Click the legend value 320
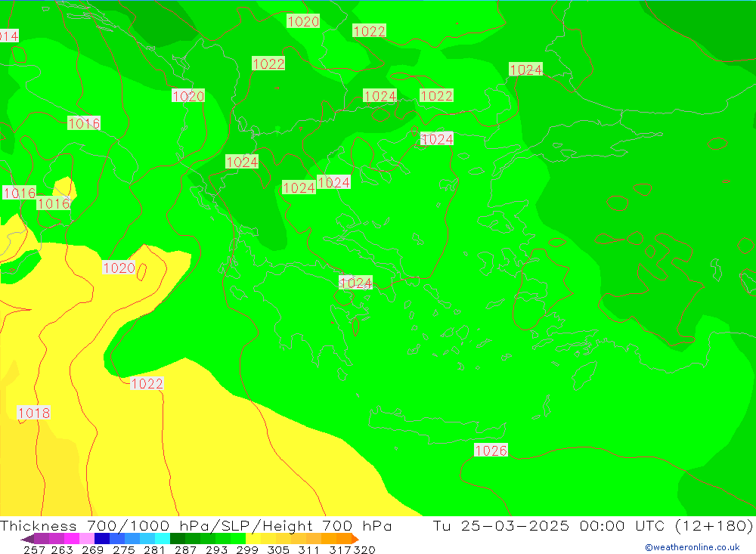This screenshot has height=554, width=756. [x=364, y=549]
